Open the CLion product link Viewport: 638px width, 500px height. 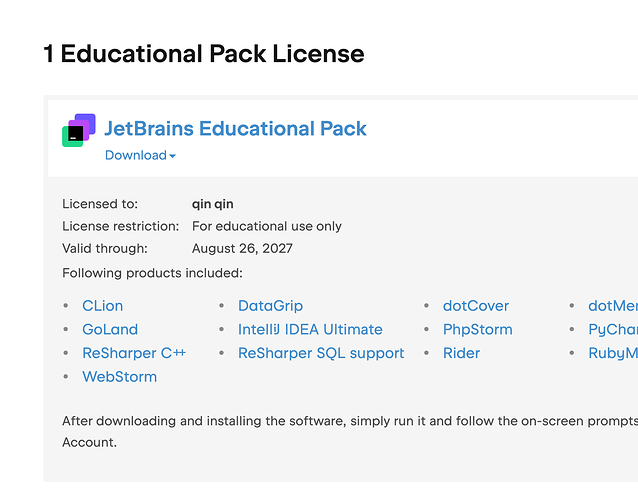coord(103,306)
